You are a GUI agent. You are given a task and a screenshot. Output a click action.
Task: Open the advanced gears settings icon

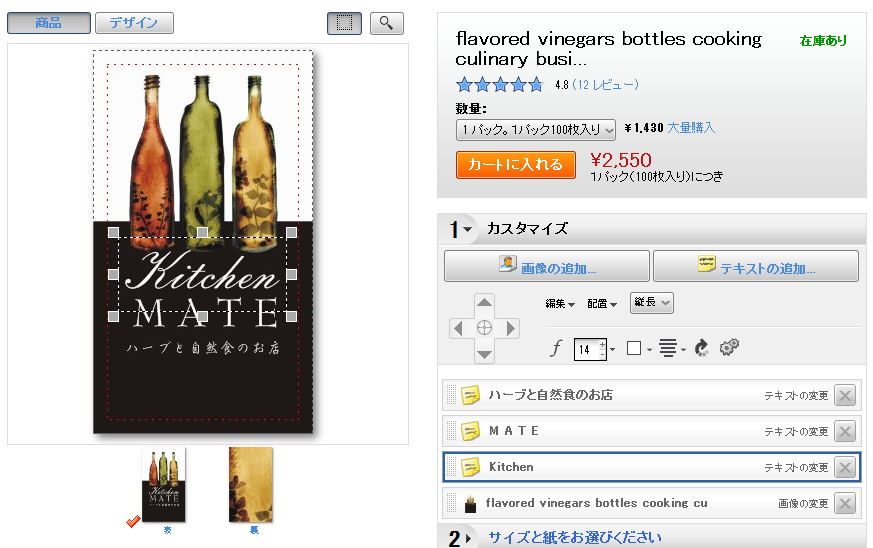[x=729, y=347]
